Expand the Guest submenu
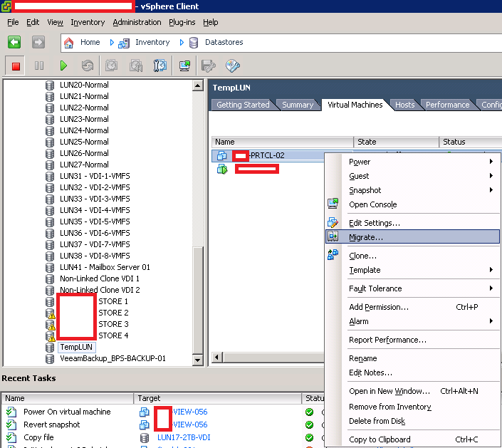The height and width of the screenshot is (448, 502). coord(491,175)
